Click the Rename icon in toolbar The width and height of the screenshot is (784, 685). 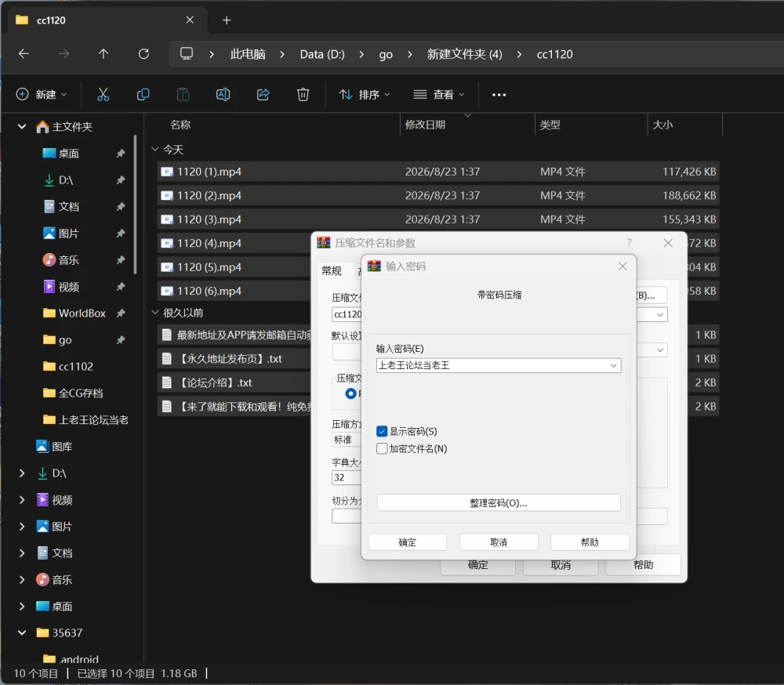(x=223, y=95)
